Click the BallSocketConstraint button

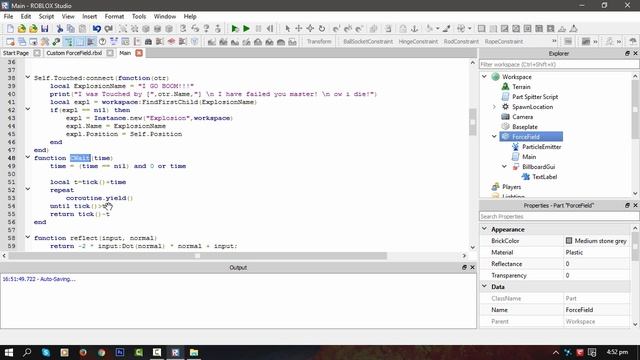point(368,41)
